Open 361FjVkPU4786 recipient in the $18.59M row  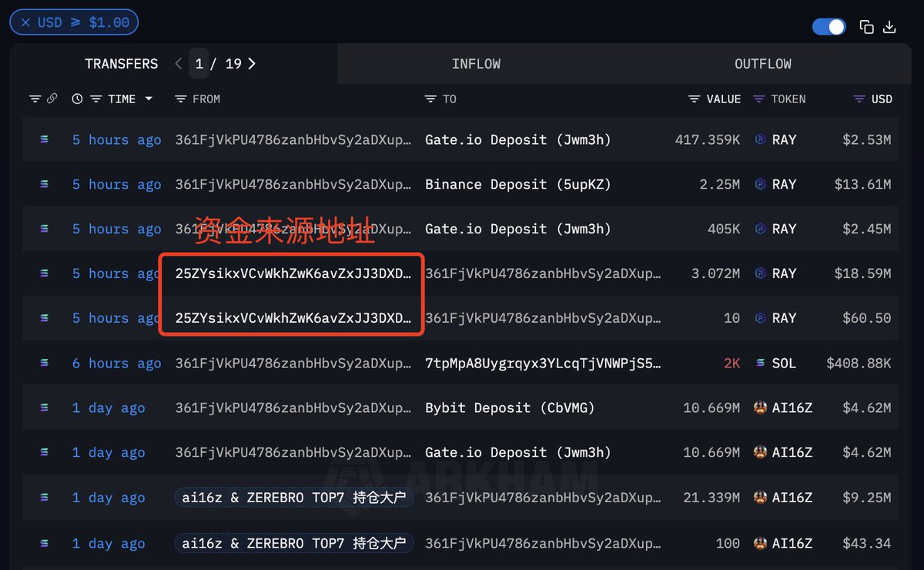[x=543, y=273]
